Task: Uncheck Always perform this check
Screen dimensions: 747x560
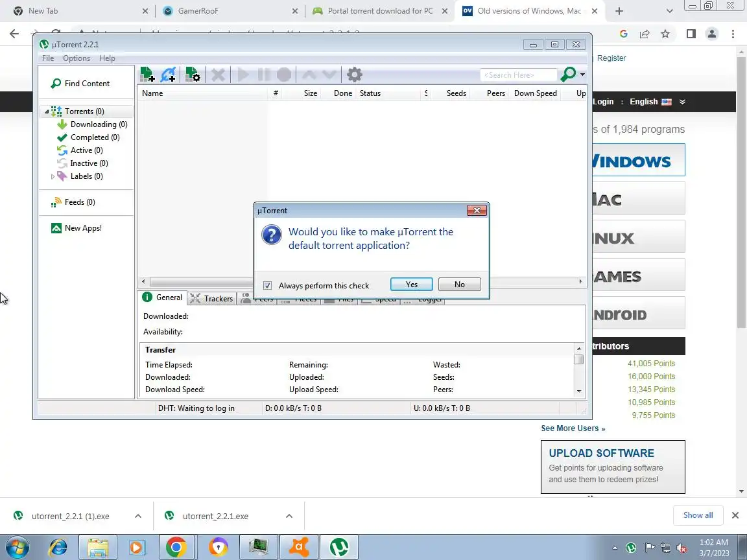Action: click(x=267, y=286)
